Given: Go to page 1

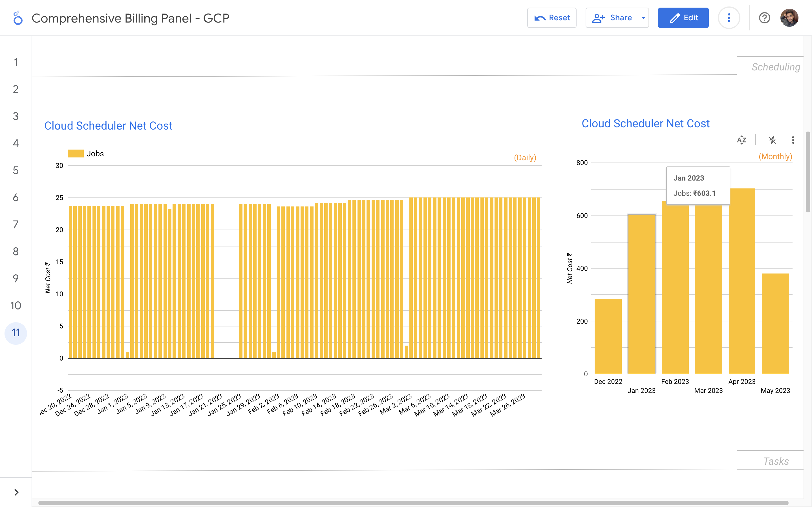Looking at the screenshot, I should click(16, 62).
